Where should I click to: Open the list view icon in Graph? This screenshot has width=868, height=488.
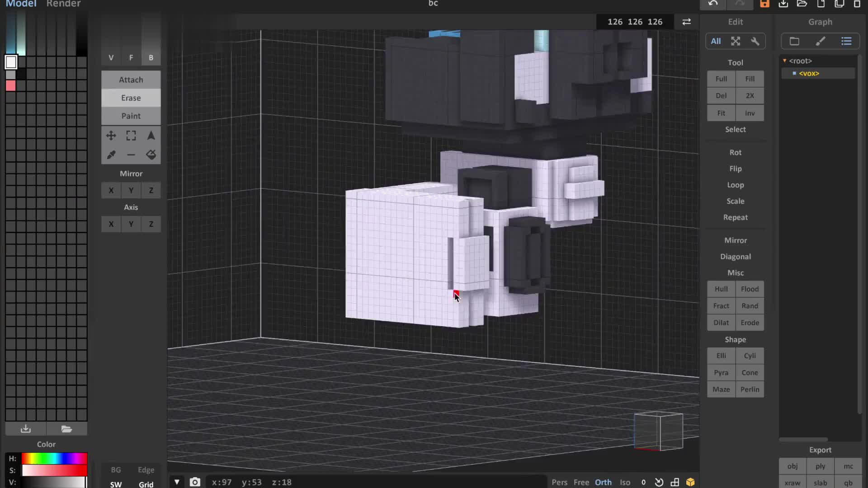[846, 41]
